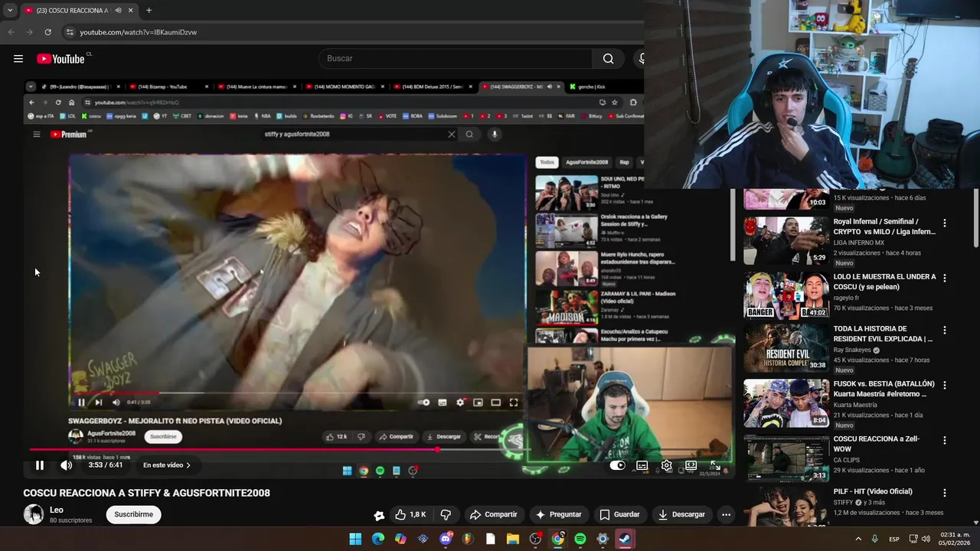Screen dimensions: 980x551
Task: Click Suscribirme button for Leo
Action: 134,514
